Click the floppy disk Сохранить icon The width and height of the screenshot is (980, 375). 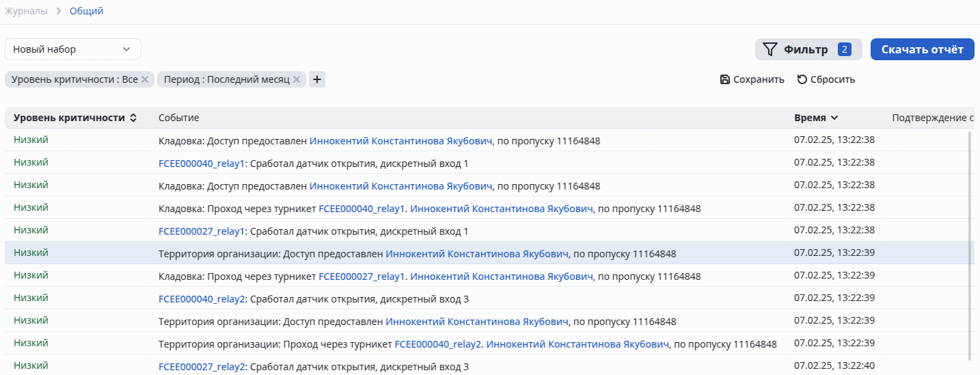[x=725, y=79]
